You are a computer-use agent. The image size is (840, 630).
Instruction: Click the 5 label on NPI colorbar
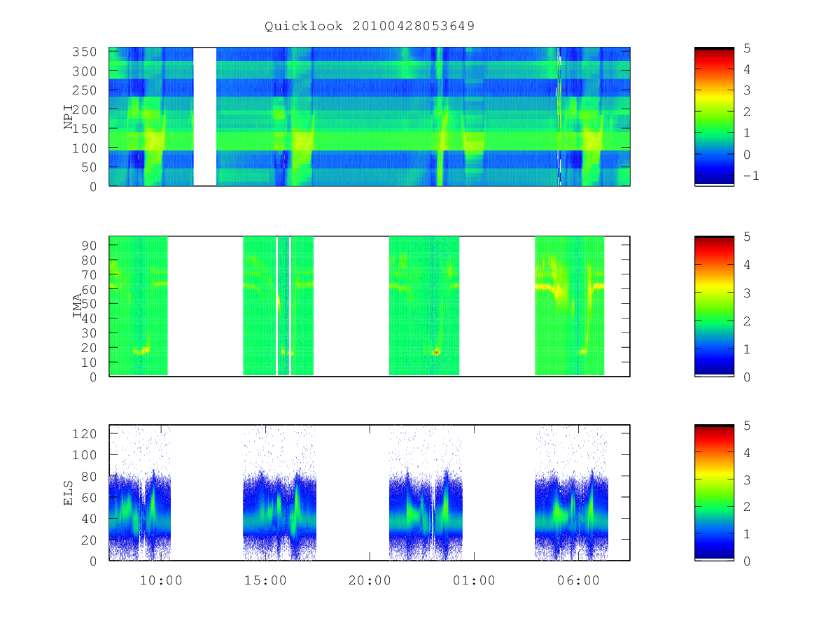[746, 48]
